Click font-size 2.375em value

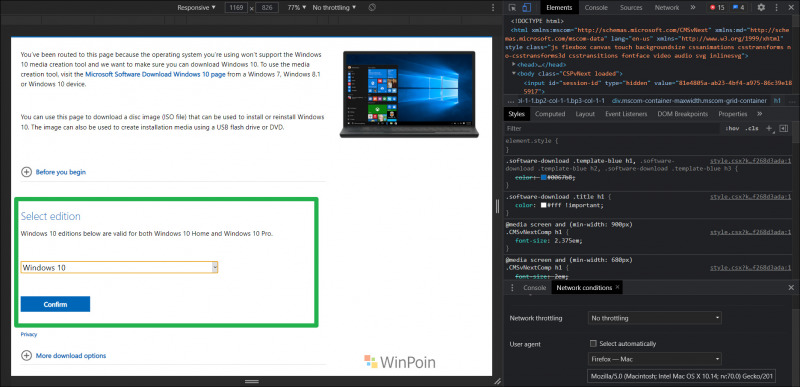[569, 241]
